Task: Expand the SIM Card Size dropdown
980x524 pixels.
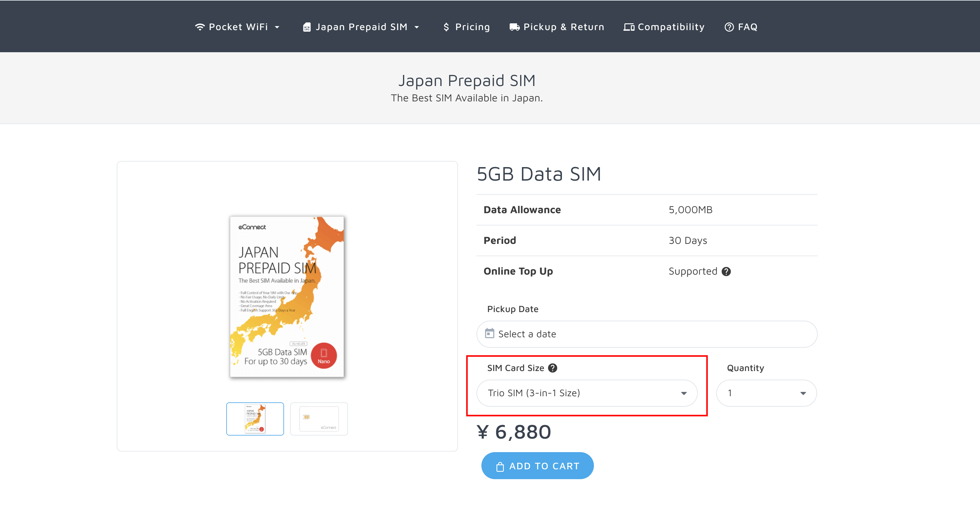Action: (x=587, y=393)
